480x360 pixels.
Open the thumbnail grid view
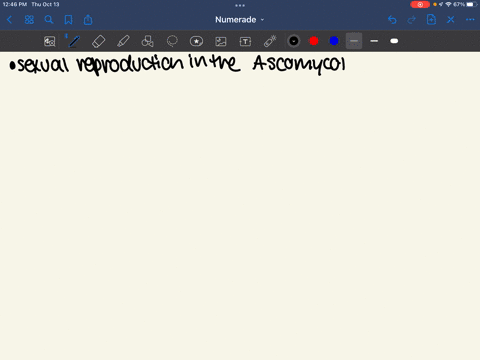point(29,20)
